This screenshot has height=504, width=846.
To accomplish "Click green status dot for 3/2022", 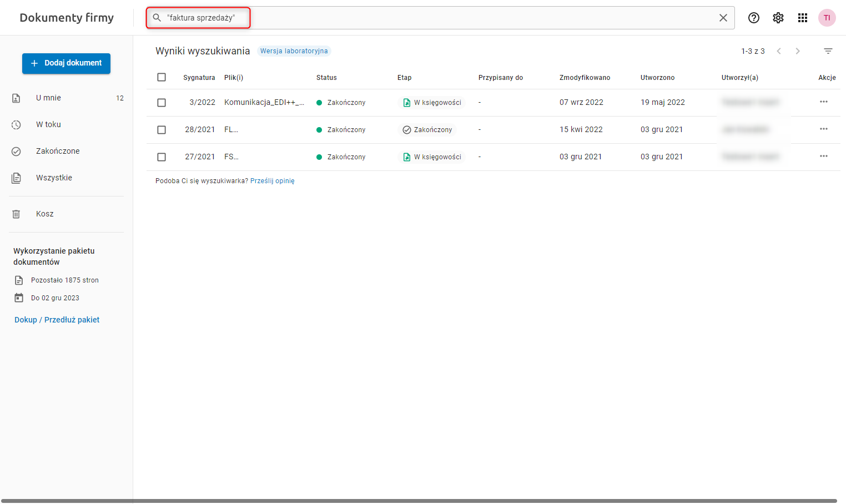I will pos(319,103).
